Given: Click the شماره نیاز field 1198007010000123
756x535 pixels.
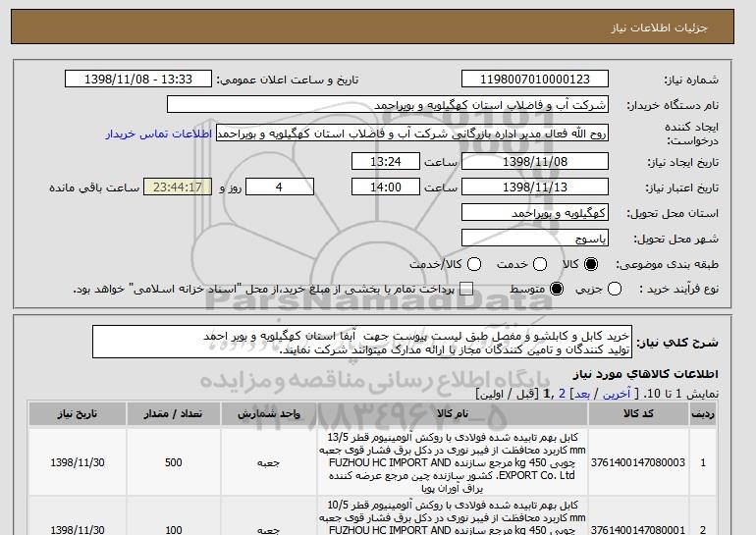Looking at the screenshot, I should click(535, 80).
